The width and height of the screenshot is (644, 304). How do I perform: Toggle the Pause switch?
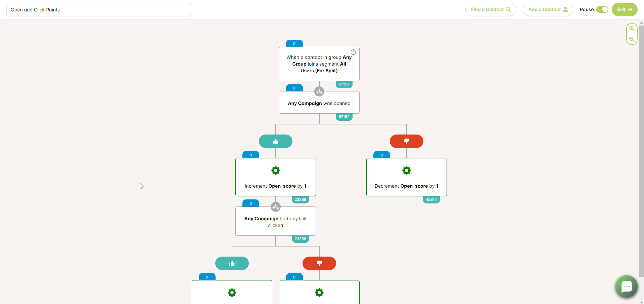603,9
